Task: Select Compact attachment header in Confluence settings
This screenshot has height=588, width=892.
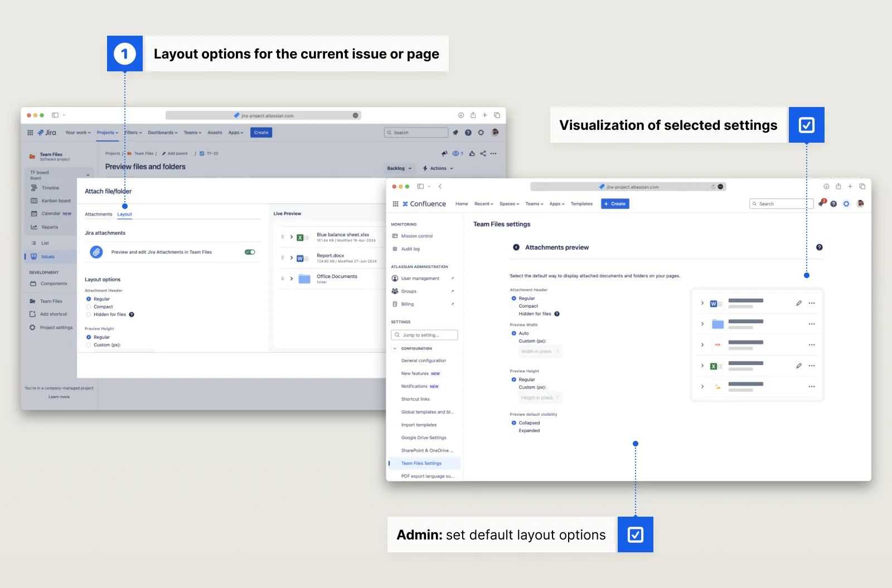Action: point(514,306)
